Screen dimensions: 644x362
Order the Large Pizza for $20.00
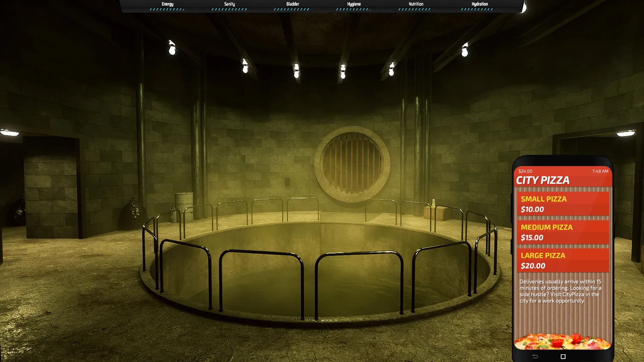tap(563, 260)
